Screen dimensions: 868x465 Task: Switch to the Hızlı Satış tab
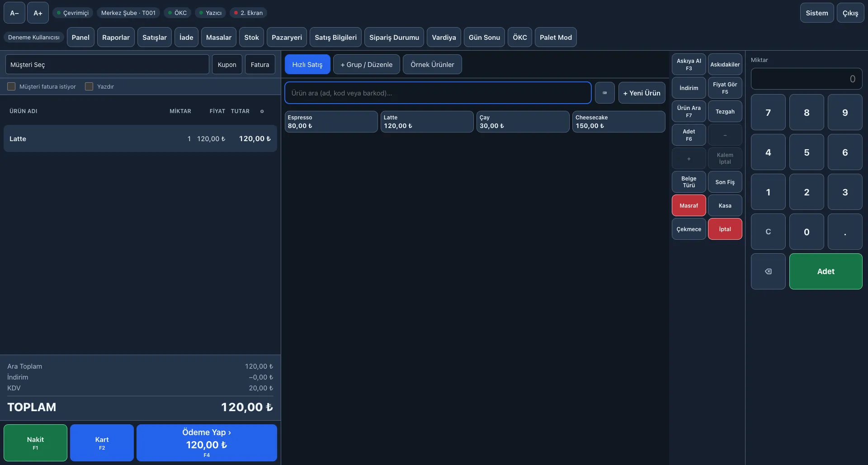pyautogui.click(x=307, y=64)
